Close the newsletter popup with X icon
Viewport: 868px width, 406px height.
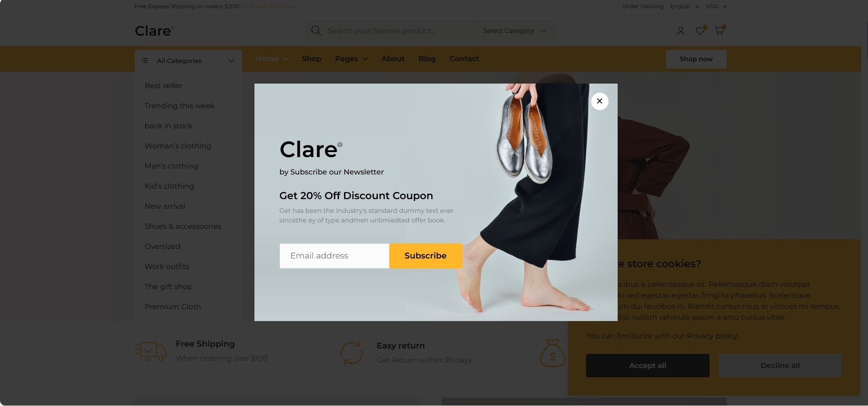[x=599, y=101]
